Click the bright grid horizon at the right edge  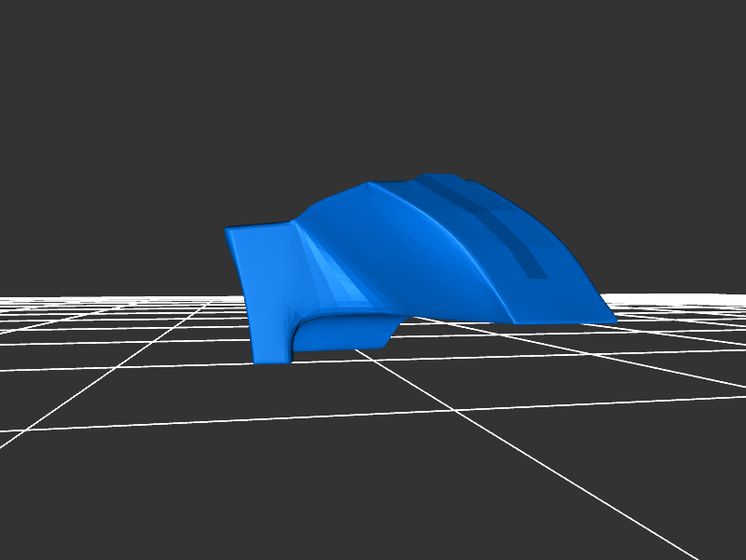727,298
